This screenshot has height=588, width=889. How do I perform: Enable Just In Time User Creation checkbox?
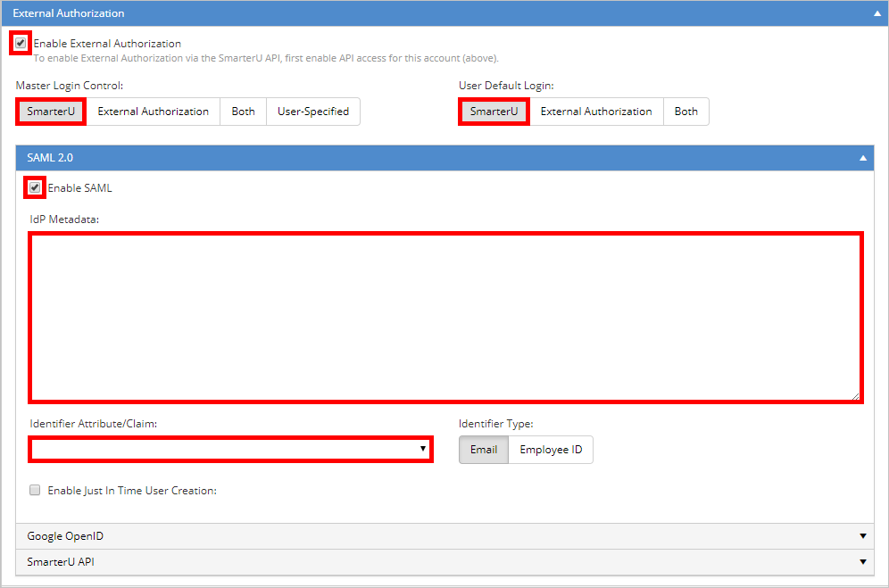[35, 490]
